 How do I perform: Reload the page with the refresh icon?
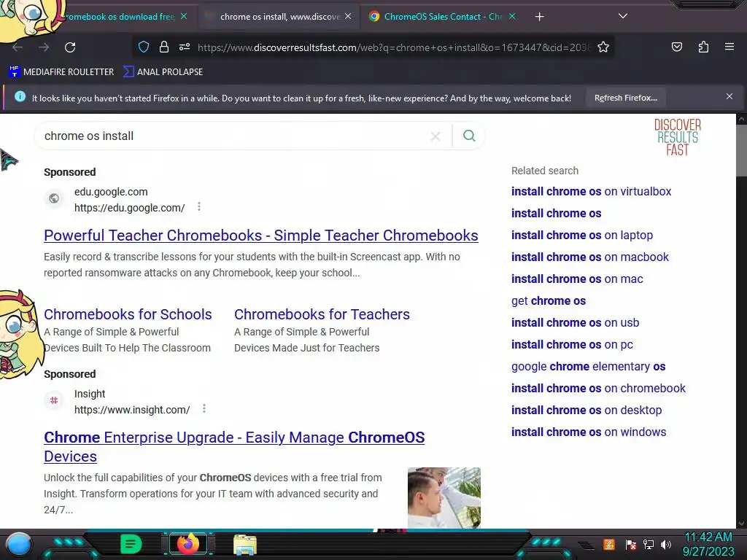(x=70, y=47)
